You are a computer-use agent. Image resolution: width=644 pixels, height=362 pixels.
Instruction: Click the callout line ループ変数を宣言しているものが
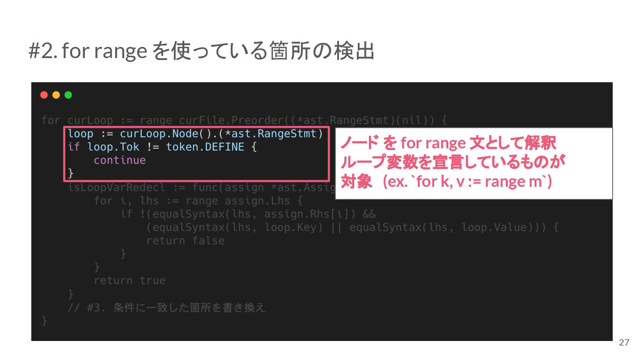click(x=453, y=162)
